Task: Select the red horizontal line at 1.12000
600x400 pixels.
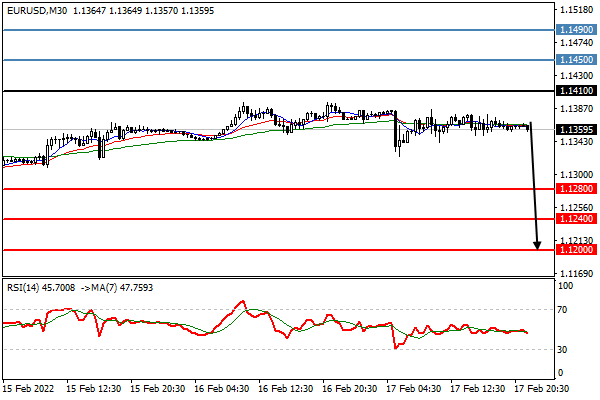Action: 279,250
